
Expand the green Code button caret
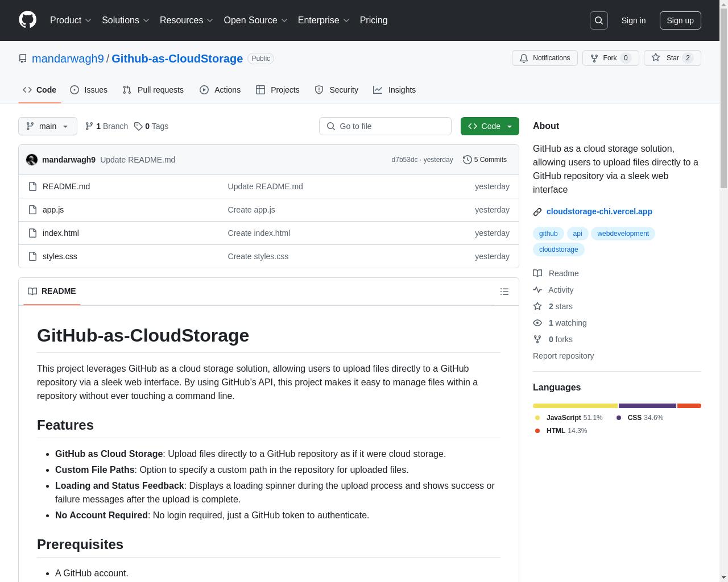510,126
